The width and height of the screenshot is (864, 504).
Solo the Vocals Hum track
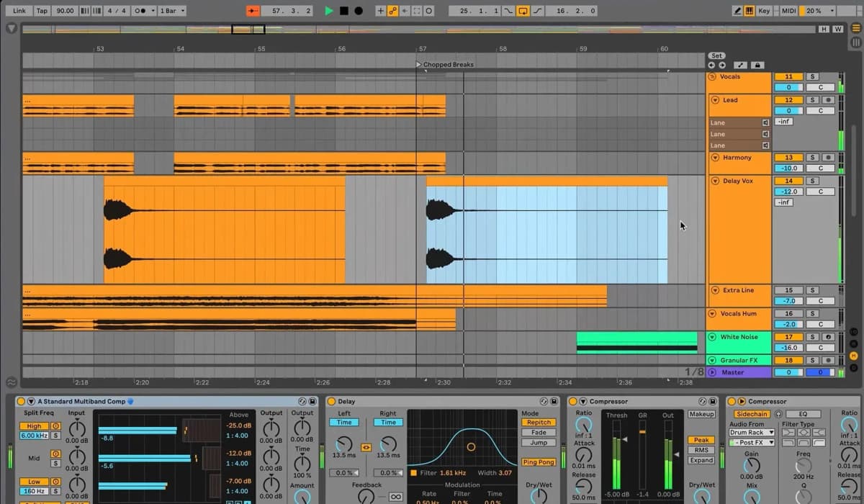click(x=813, y=314)
